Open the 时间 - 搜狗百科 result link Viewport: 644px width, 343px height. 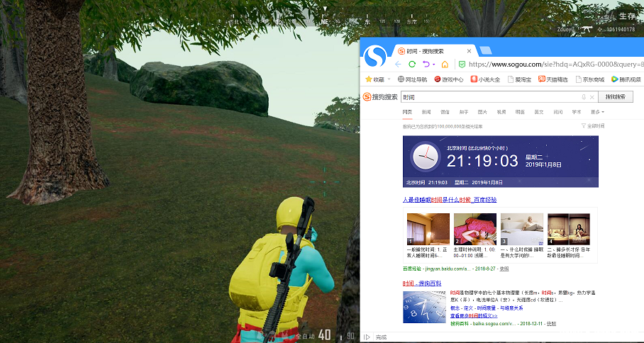click(x=422, y=283)
